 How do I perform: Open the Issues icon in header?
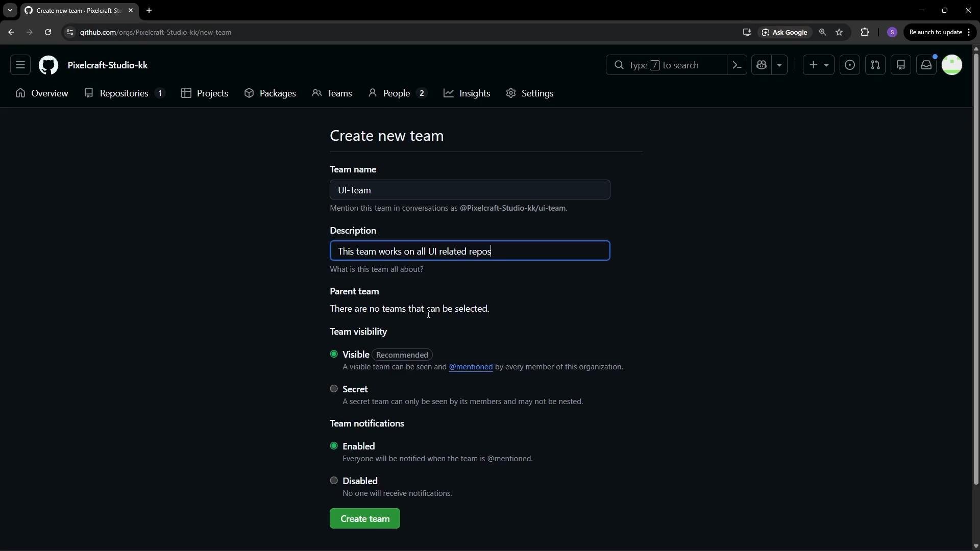point(850,65)
